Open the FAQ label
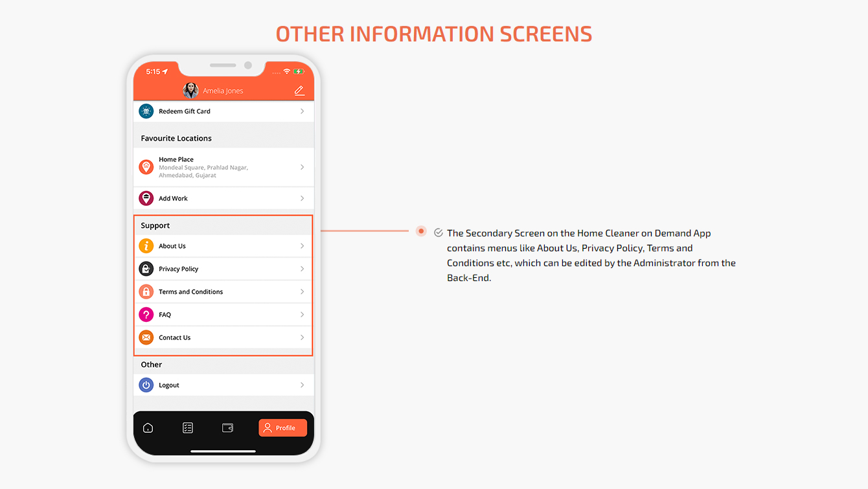868x489 pixels. coord(165,315)
